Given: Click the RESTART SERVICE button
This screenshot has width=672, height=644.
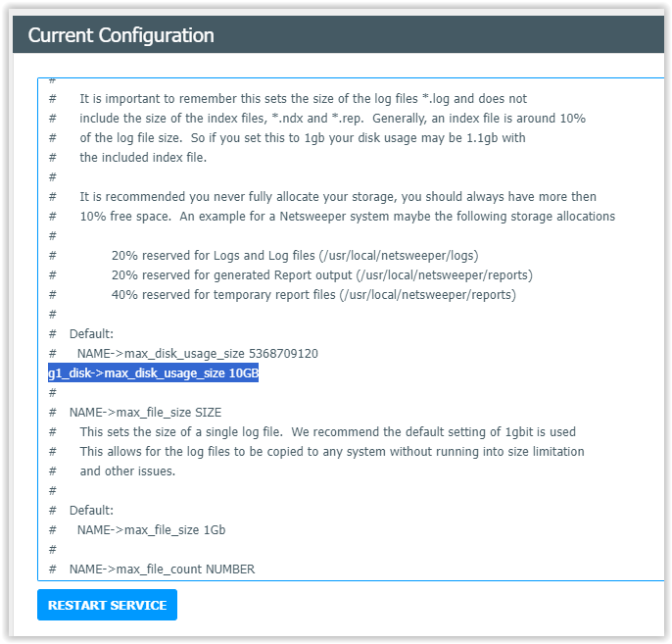Looking at the screenshot, I should (107, 605).
